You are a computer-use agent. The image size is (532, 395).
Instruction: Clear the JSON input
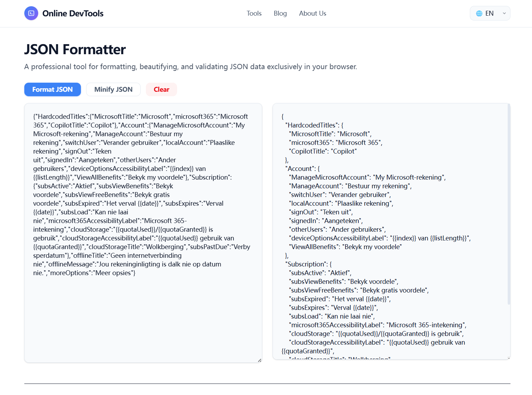[161, 89]
